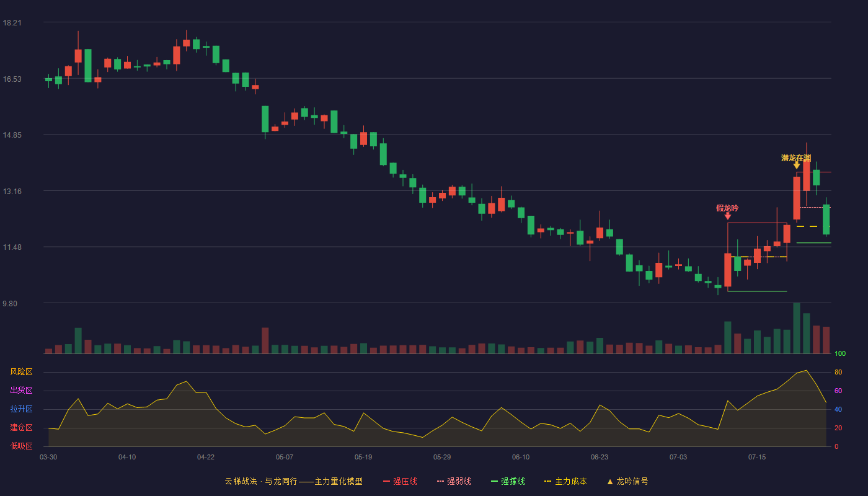Screen dimensions: 868x496
Task: Click the 04-10 date axis label
Action: click(127, 457)
